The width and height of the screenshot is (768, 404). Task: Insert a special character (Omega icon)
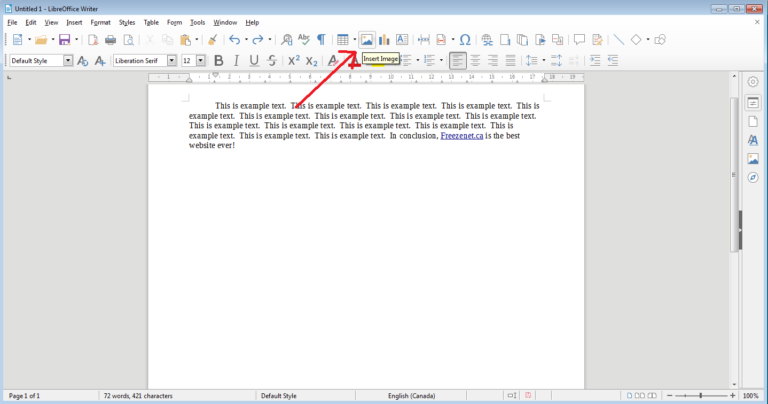(x=465, y=40)
